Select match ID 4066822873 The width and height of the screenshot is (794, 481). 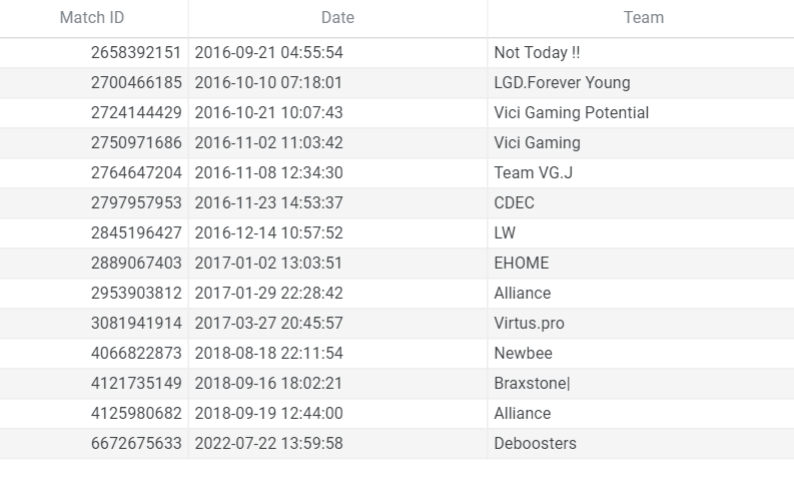point(137,354)
